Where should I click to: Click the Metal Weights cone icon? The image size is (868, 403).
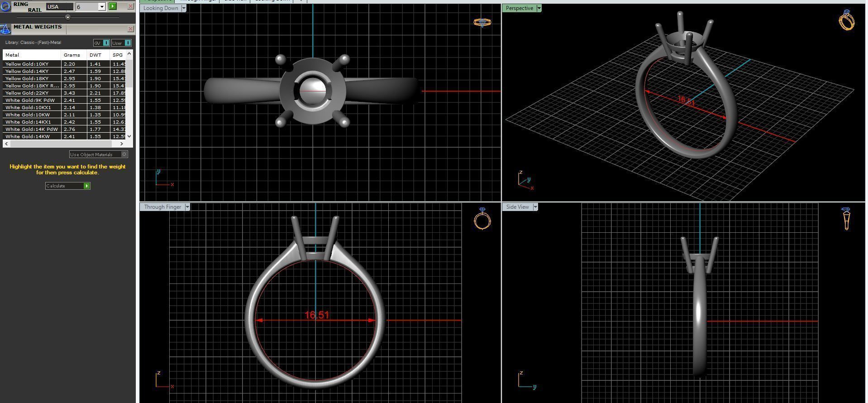point(5,29)
